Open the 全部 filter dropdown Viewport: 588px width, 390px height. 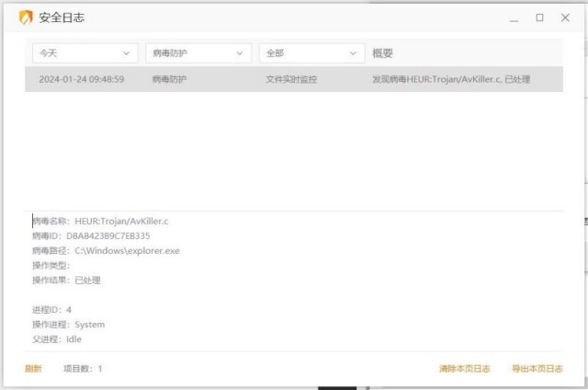pos(312,53)
